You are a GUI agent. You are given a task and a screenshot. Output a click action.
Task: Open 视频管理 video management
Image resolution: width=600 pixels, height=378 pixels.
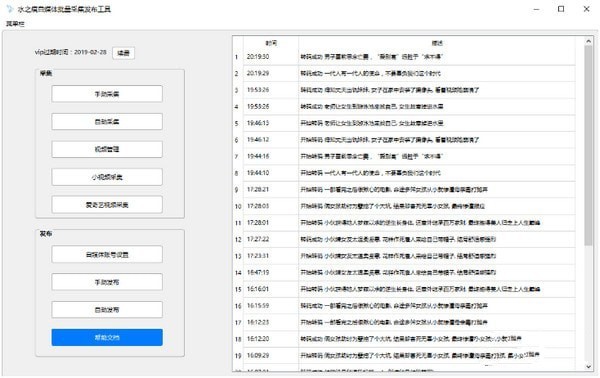107,149
